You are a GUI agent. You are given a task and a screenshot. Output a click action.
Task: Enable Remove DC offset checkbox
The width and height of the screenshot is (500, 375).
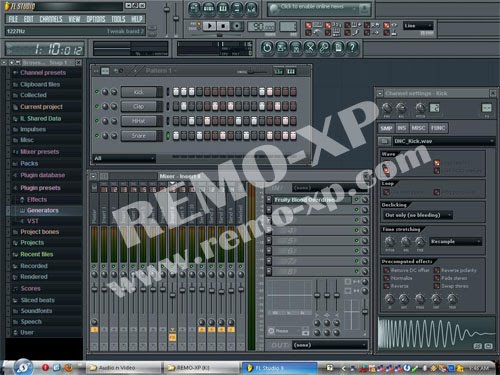[387, 270]
